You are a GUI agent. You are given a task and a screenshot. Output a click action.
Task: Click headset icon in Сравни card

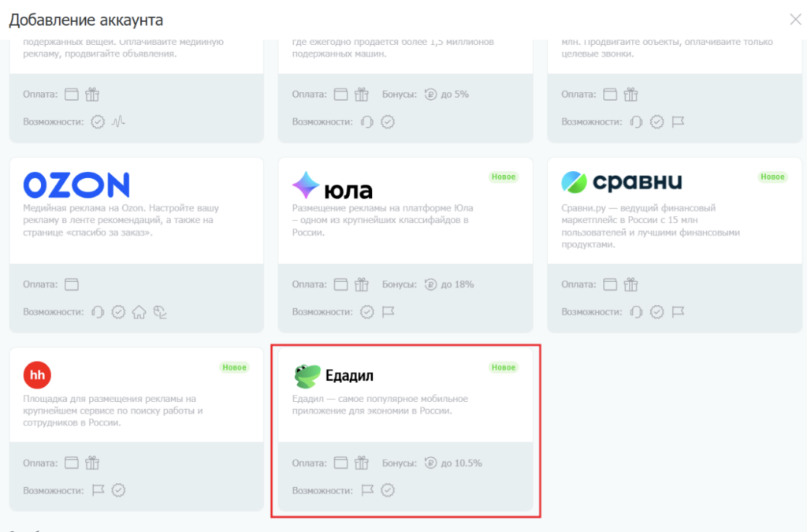(x=636, y=312)
